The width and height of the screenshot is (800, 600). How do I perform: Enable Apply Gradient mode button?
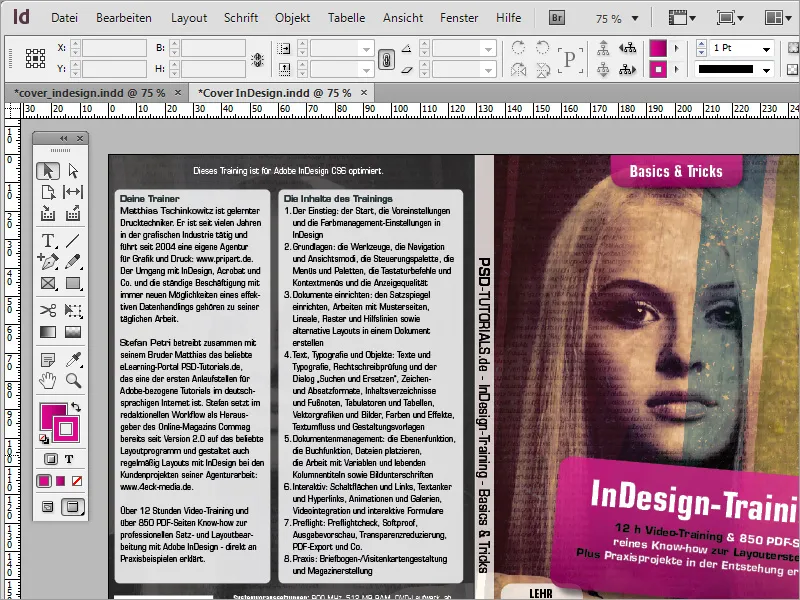[61, 481]
